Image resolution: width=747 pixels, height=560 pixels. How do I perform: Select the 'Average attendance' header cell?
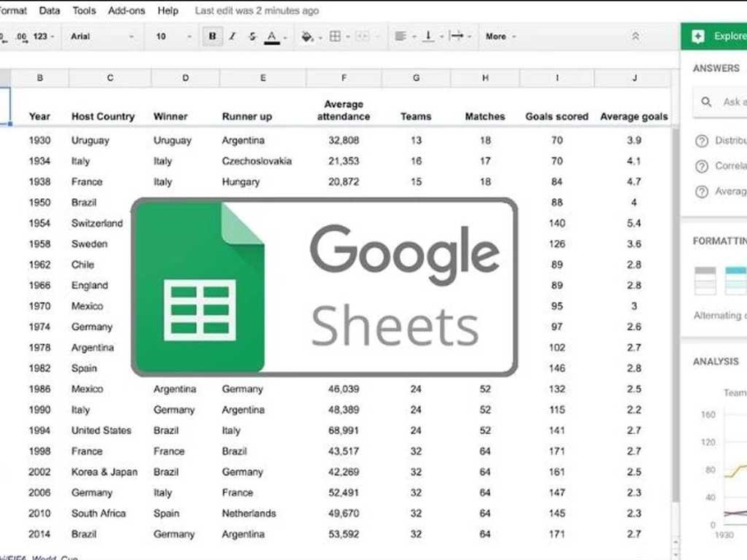tap(344, 110)
